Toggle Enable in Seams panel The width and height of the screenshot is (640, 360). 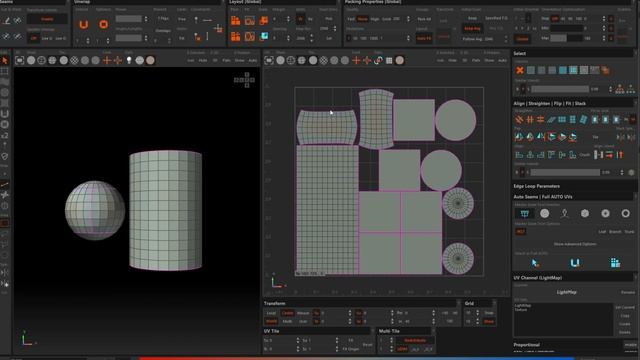[x=47, y=19]
